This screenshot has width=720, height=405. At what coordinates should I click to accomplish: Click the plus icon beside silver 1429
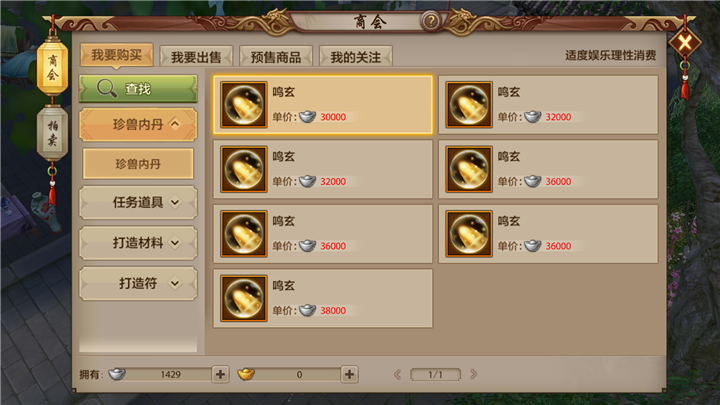pyautogui.click(x=220, y=374)
